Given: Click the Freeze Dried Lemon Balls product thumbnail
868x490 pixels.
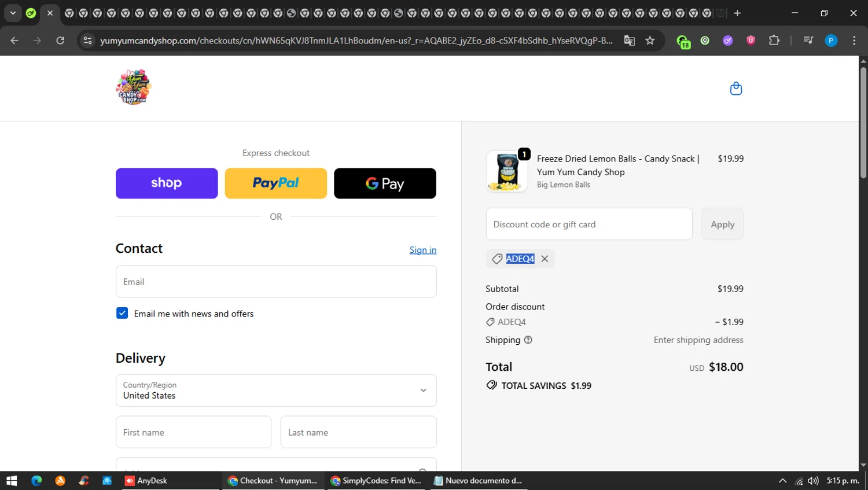Looking at the screenshot, I should (507, 171).
